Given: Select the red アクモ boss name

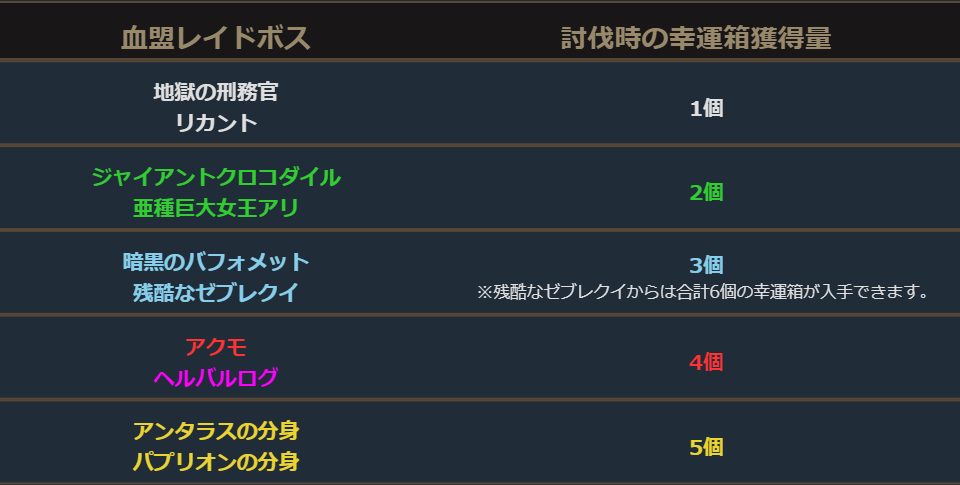Looking at the screenshot, I should pos(216,347).
